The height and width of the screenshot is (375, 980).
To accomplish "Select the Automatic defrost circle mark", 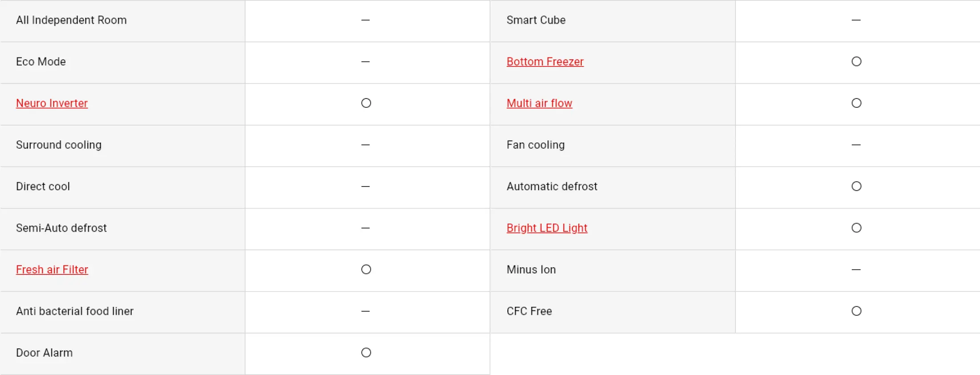I will [x=856, y=186].
